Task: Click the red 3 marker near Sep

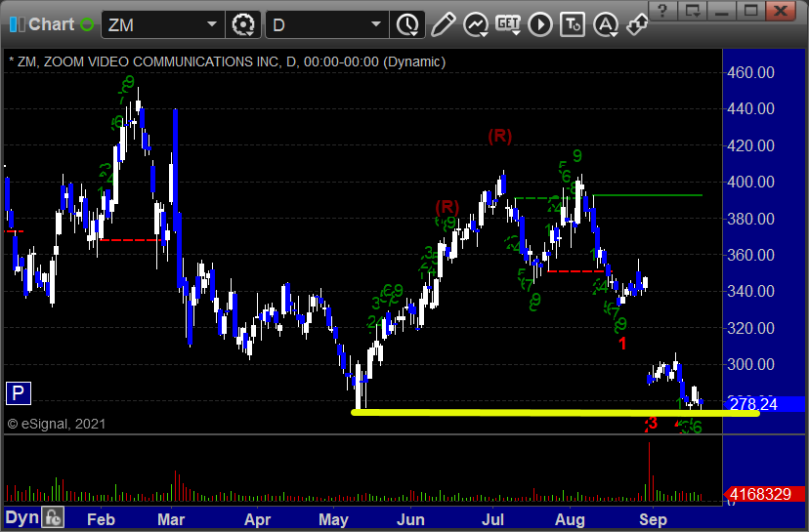Action: (654, 424)
